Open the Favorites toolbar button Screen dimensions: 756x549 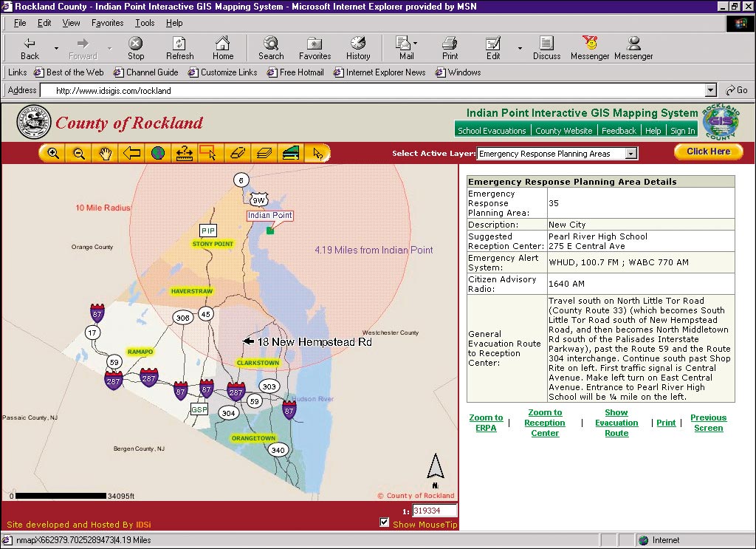[315, 49]
